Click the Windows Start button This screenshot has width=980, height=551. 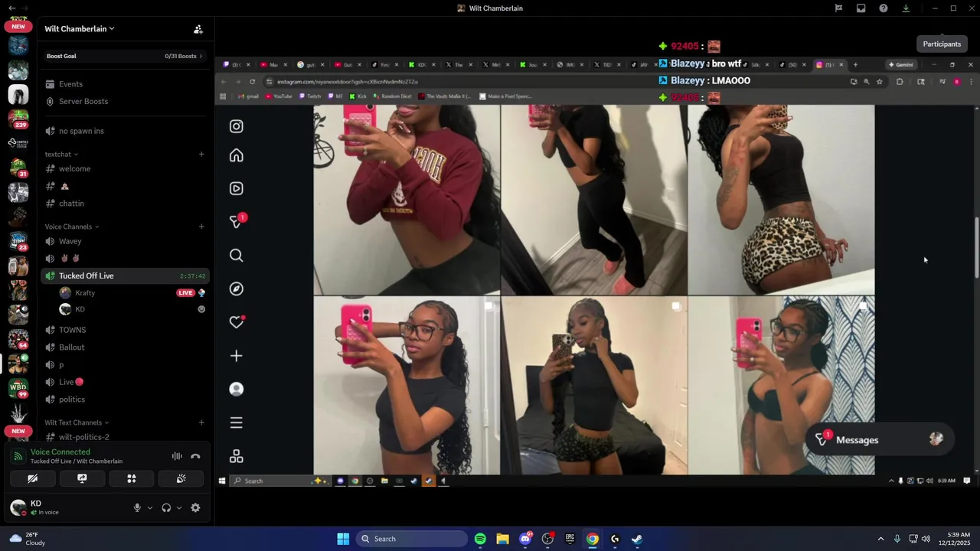click(x=343, y=539)
